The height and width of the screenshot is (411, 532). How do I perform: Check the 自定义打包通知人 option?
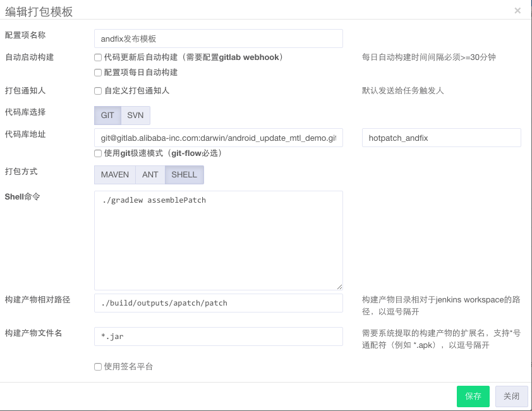tap(98, 91)
